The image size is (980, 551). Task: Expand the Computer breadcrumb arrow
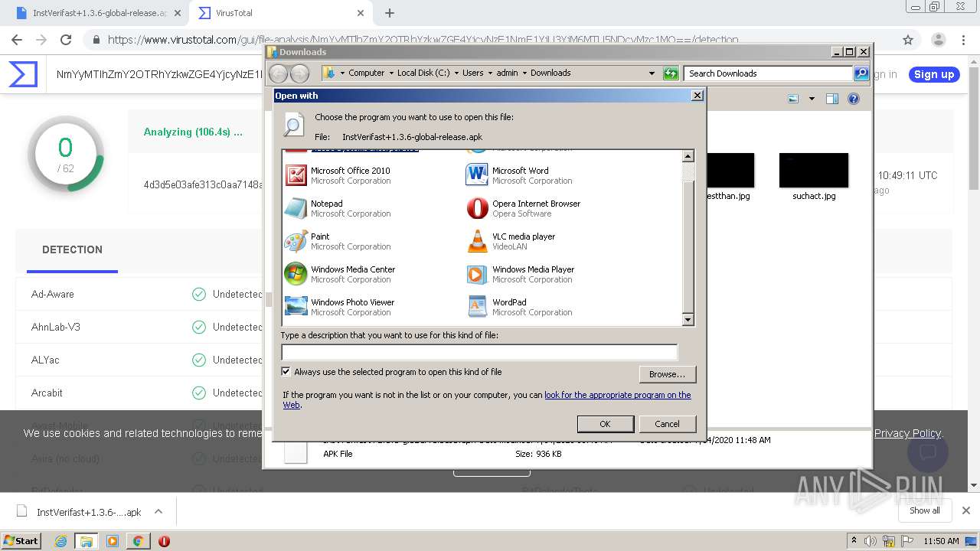click(391, 73)
